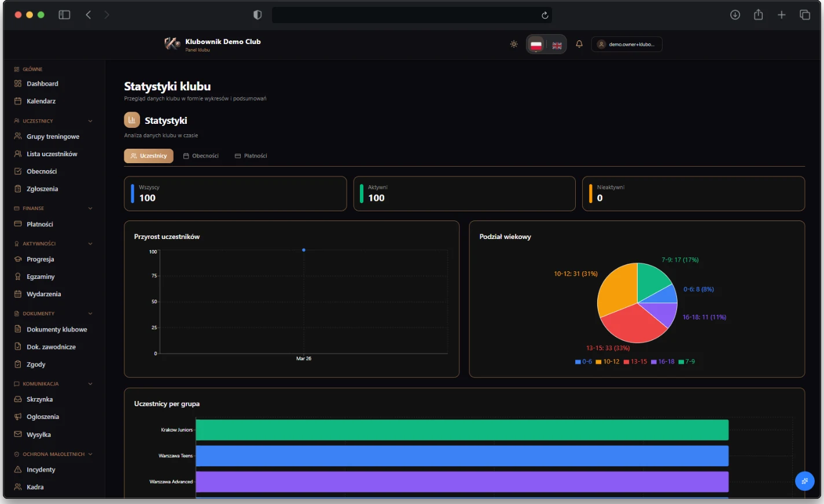824x504 pixels.
Task: Open the demo.owner account dropdown
Action: coord(627,44)
